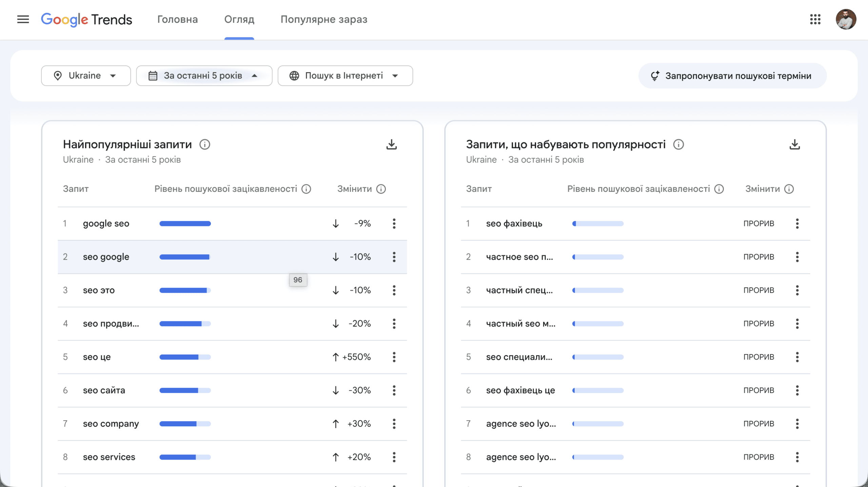This screenshot has width=868, height=487.
Task: Click the left Запит column header
Action: [x=76, y=189]
